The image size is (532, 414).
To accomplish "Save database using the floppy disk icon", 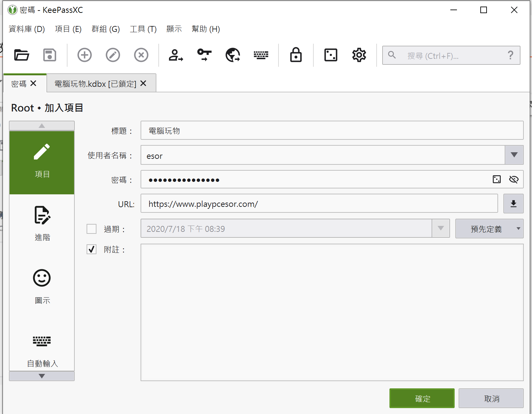I will 50,55.
